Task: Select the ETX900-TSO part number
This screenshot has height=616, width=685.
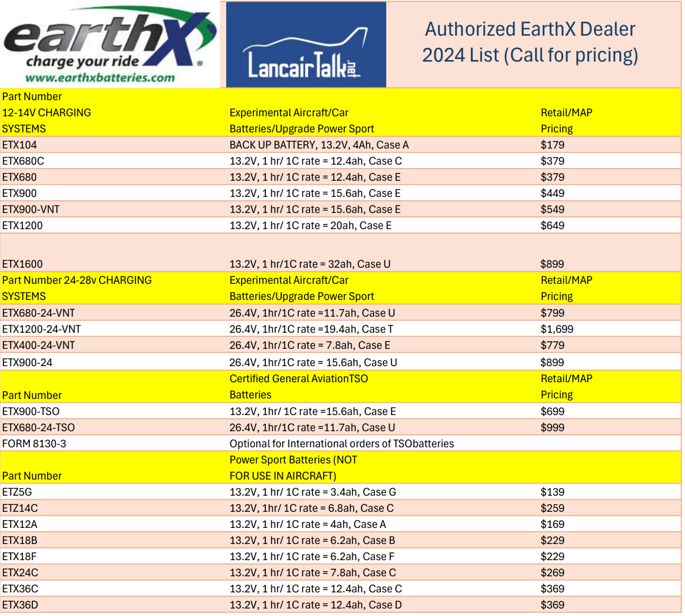Action: 31,412
